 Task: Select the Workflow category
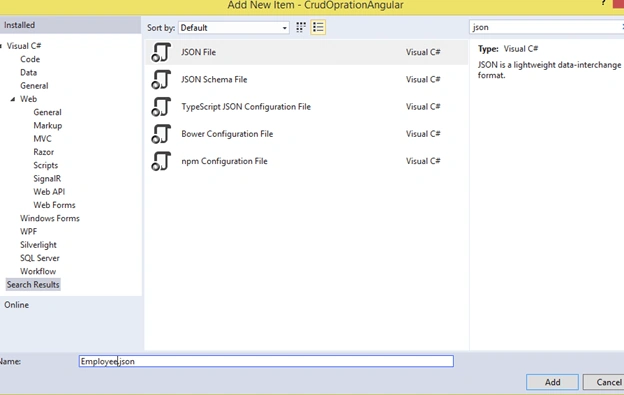[x=38, y=271]
